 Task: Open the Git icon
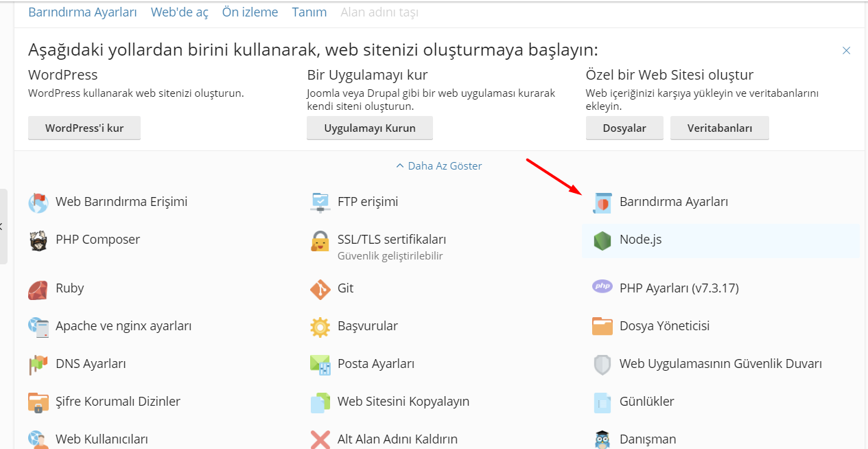point(320,289)
